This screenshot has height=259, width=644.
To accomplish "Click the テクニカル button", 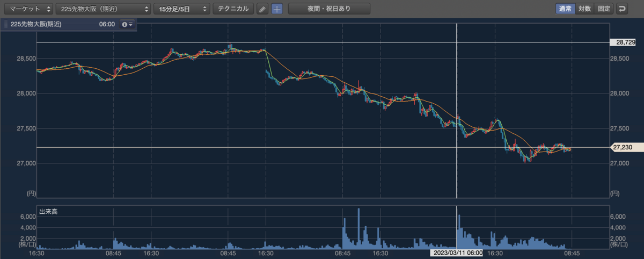I will pyautogui.click(x=233, y=9).
